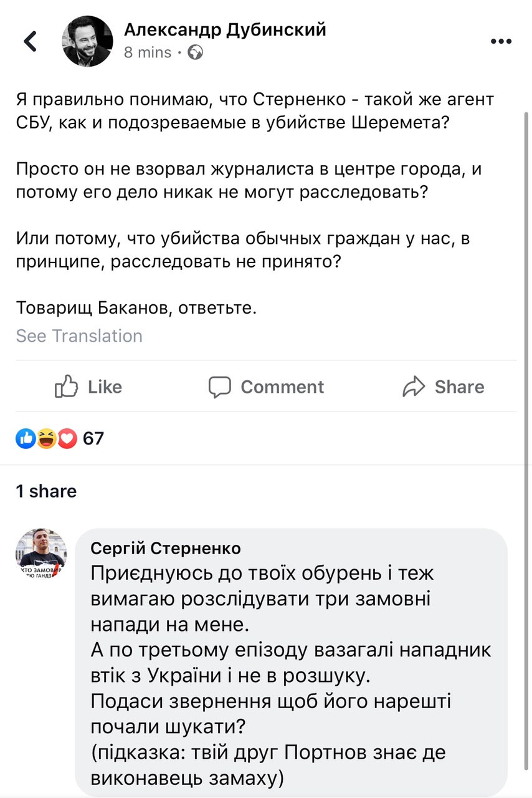The height and width of the screenshot is (798, 532).
Task: Tap the Comment speech bubble button
Action: pos(266,387)
